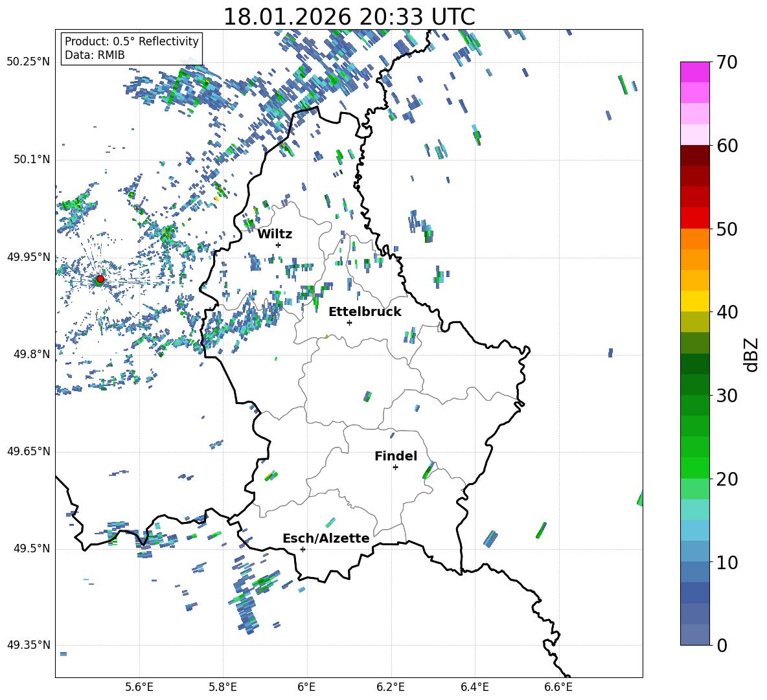Image resolution: width=767 pixels, height=700 pixels.
Task: Click the bright red 50 dBZ colorbar segment
Action: tap(694, 218)
